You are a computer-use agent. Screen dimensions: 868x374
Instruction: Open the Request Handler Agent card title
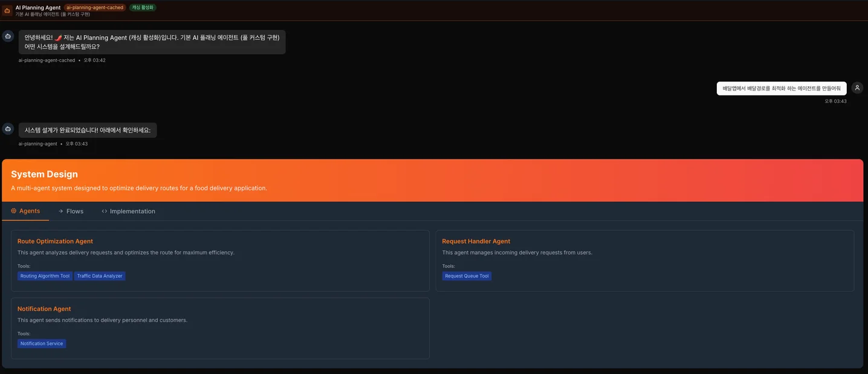point(476,241)
